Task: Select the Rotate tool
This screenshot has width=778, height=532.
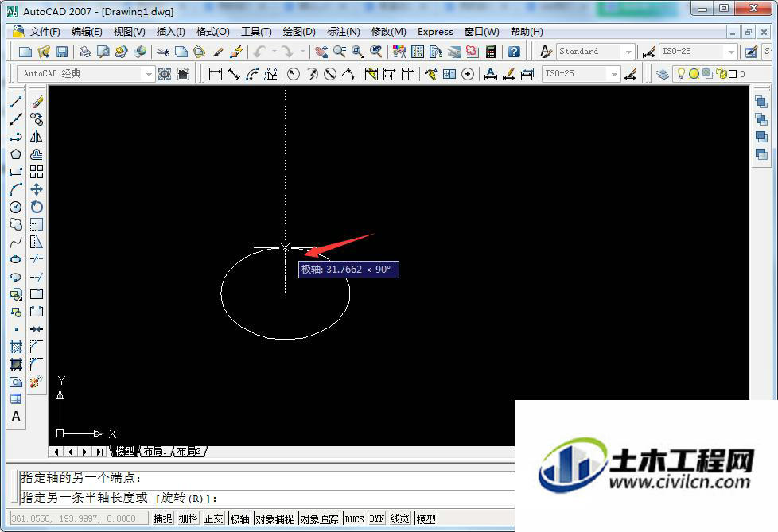Action: [37, 207]
